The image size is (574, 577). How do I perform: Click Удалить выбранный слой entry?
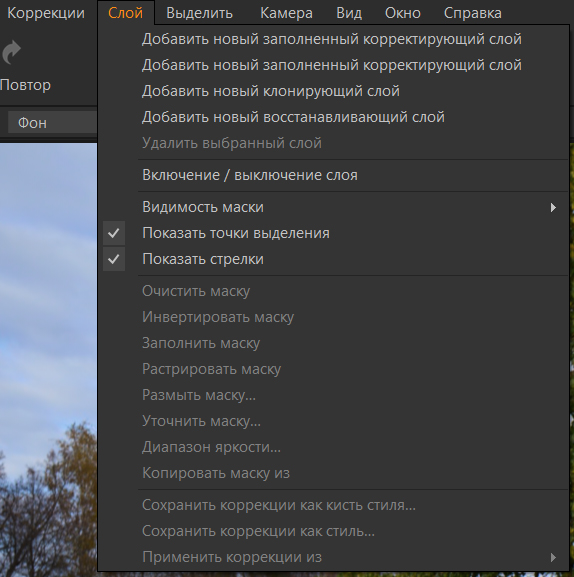tap(334, 143)
